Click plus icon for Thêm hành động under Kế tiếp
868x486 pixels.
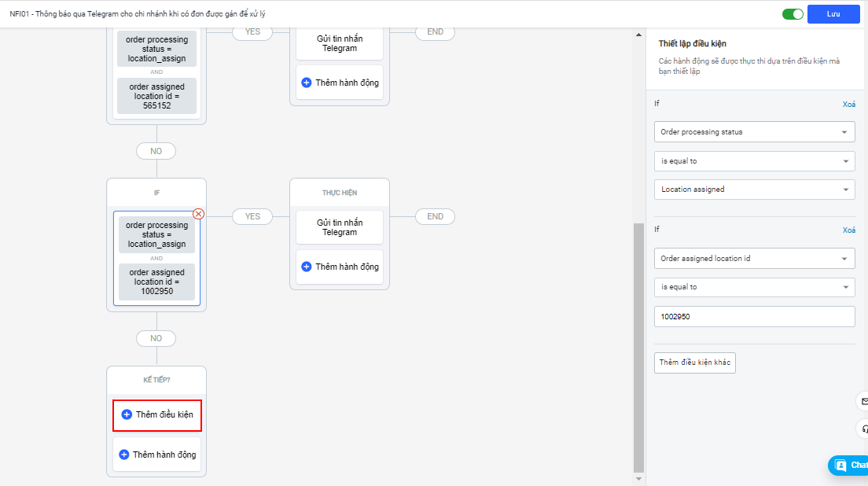[124, 455]
